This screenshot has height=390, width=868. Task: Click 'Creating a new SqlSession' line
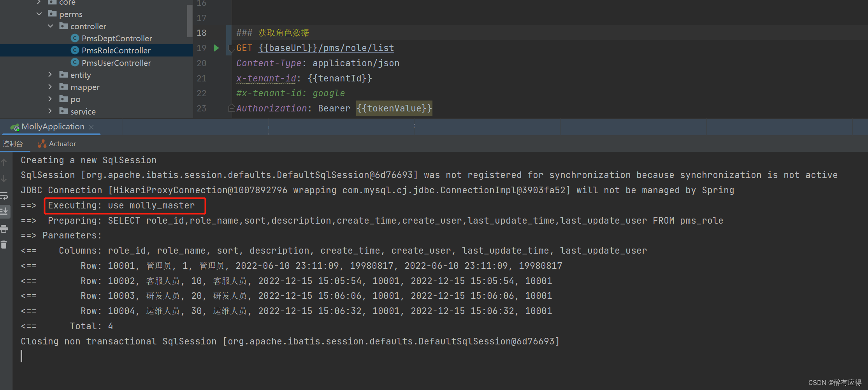click(x=89, y=160)
